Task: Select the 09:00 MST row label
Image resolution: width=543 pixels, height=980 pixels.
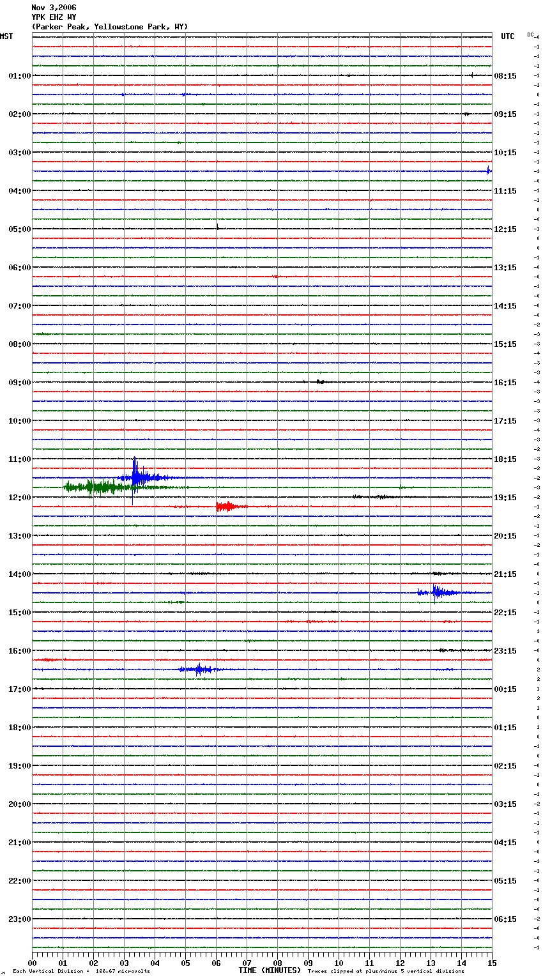Action: [20, 383]
